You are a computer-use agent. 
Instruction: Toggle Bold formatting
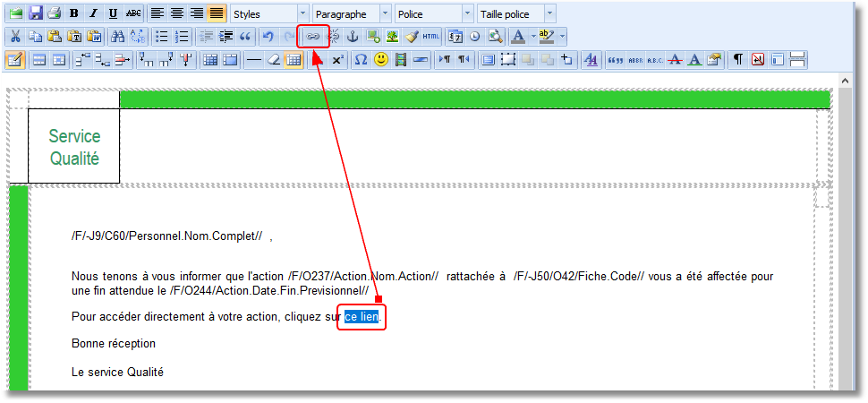pyautogui.click(x=74, y=13)
